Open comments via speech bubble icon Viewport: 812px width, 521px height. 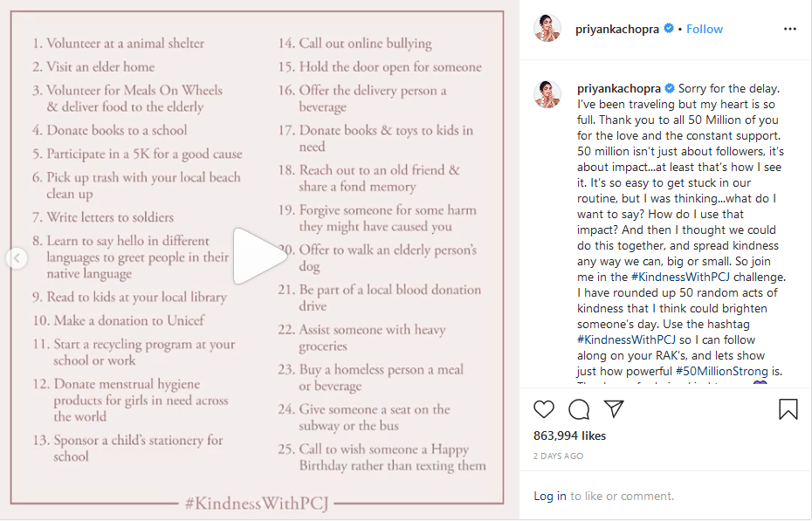pyautogui.click(x=579, y=409)
